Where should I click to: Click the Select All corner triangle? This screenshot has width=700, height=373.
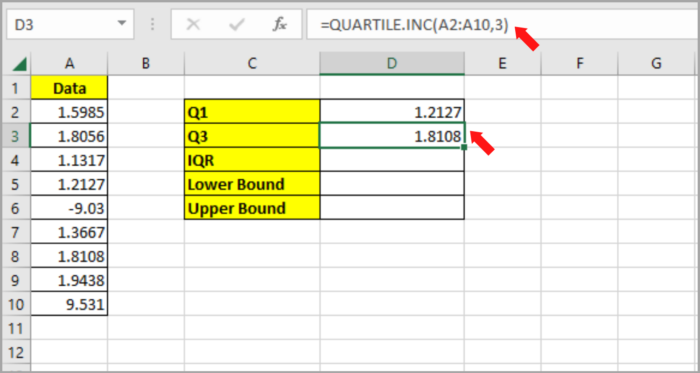pyautogui.click(x=19, y=64)
